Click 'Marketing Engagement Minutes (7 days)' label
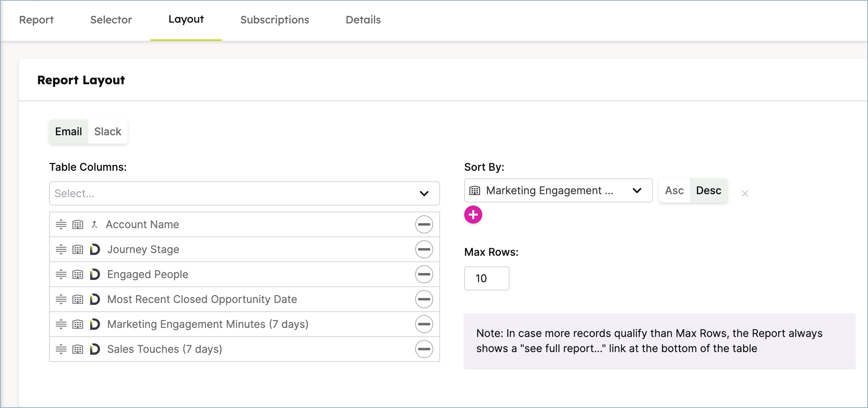Screen dimensions: 868x408 pos(208,324)
